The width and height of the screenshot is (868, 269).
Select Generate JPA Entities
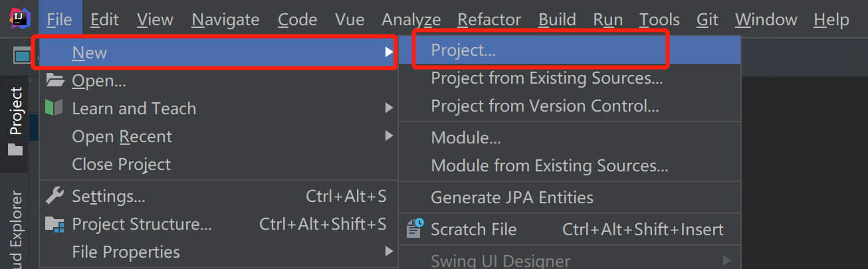512,197
